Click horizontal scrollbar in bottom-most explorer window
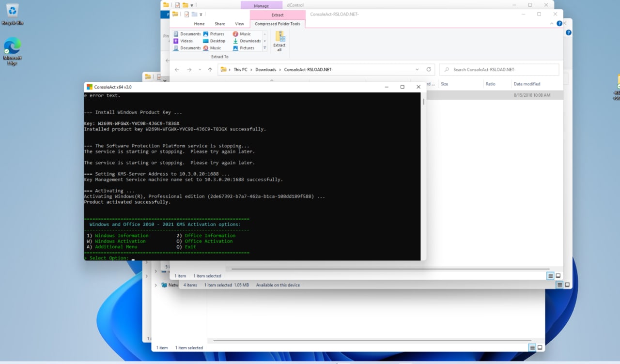620x364 pixels. [x=372, y=340]
